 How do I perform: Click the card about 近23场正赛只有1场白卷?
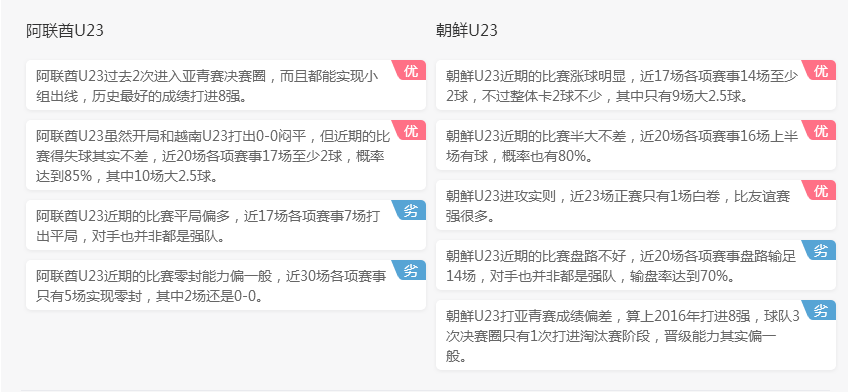pos(636,205)
